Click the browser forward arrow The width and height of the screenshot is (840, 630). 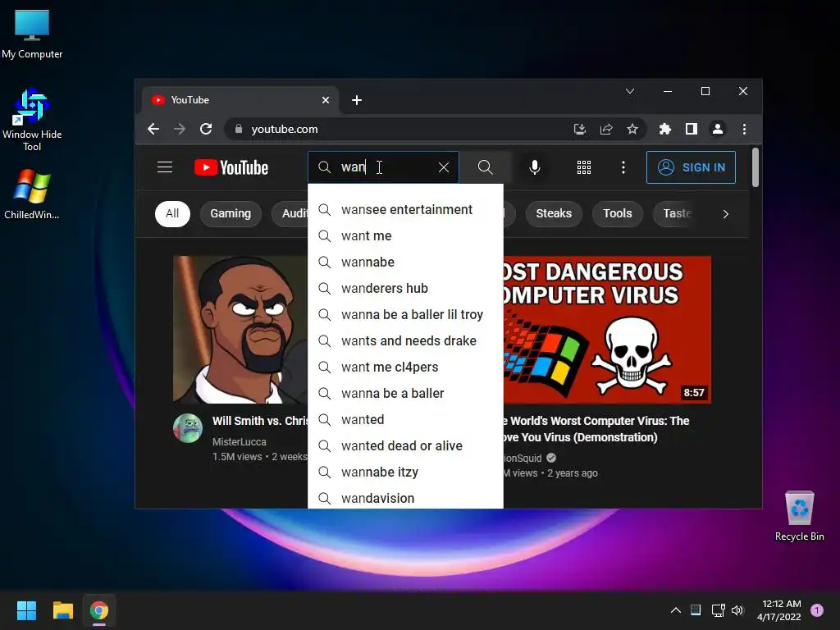coord(180,129)
